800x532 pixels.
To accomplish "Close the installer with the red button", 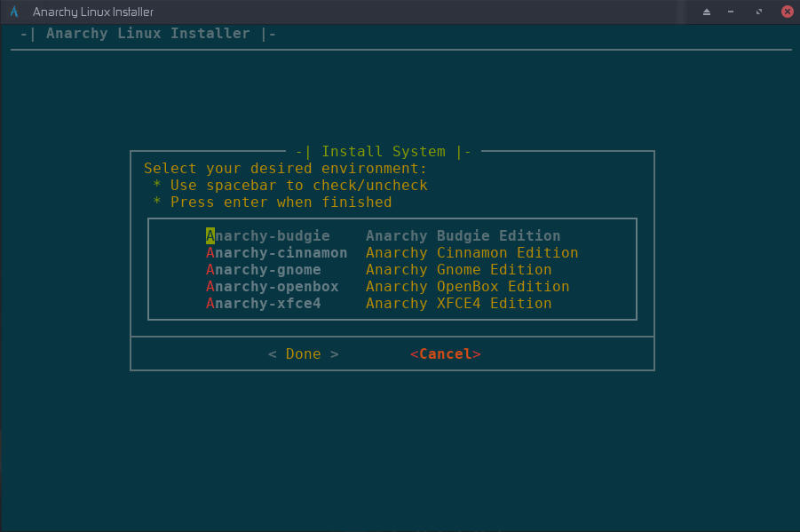I will pyautogui.click(x=786, y=12).
